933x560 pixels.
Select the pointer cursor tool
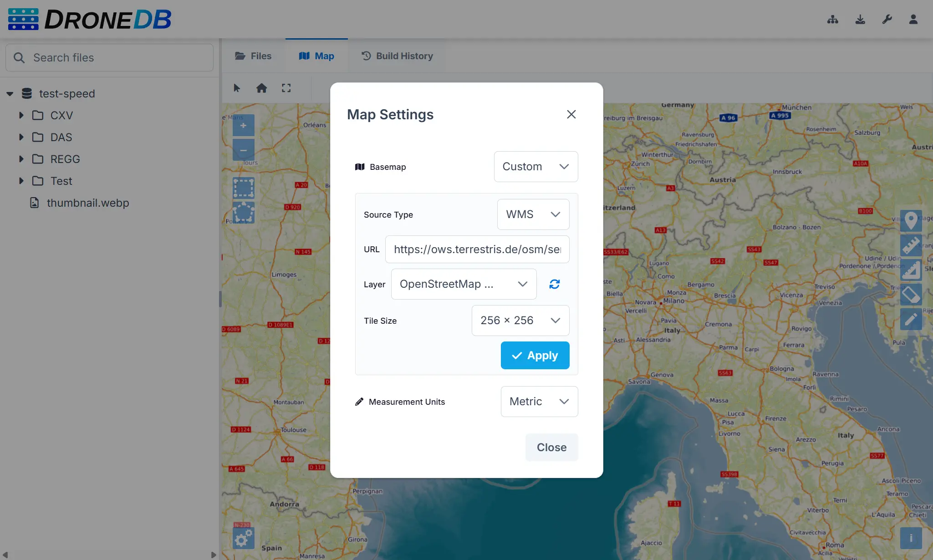(x=237, y=88)
